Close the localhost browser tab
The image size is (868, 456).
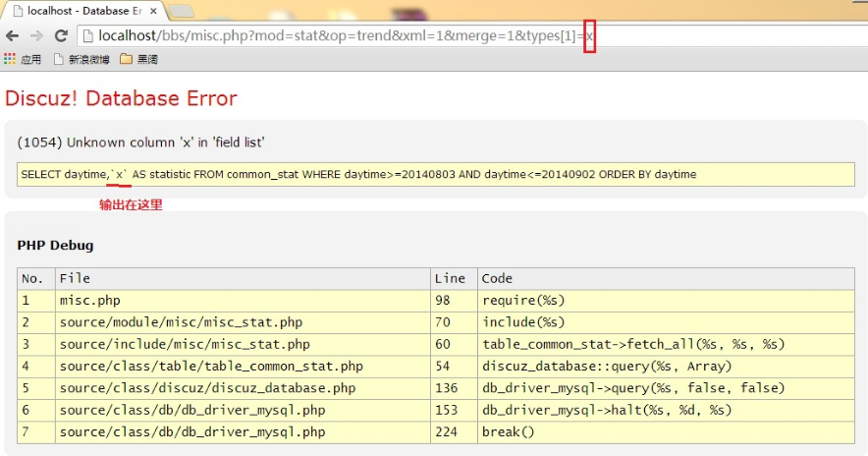pos(153,11)
